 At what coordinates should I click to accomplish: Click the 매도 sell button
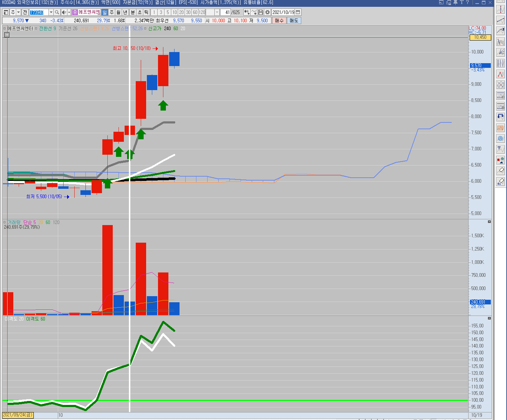(294, 20)
